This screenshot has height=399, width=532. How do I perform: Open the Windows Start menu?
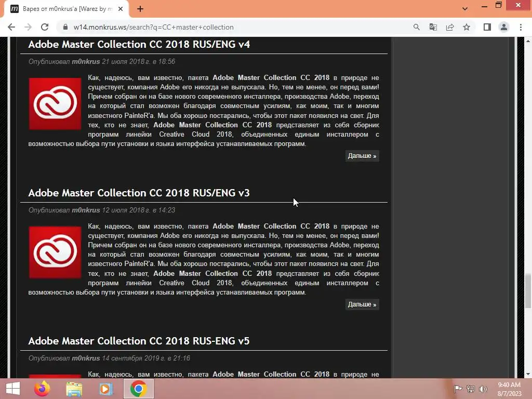13,389
